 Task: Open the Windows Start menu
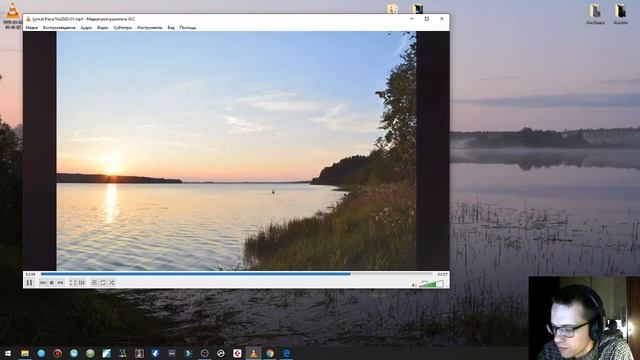tap(8, 353)
